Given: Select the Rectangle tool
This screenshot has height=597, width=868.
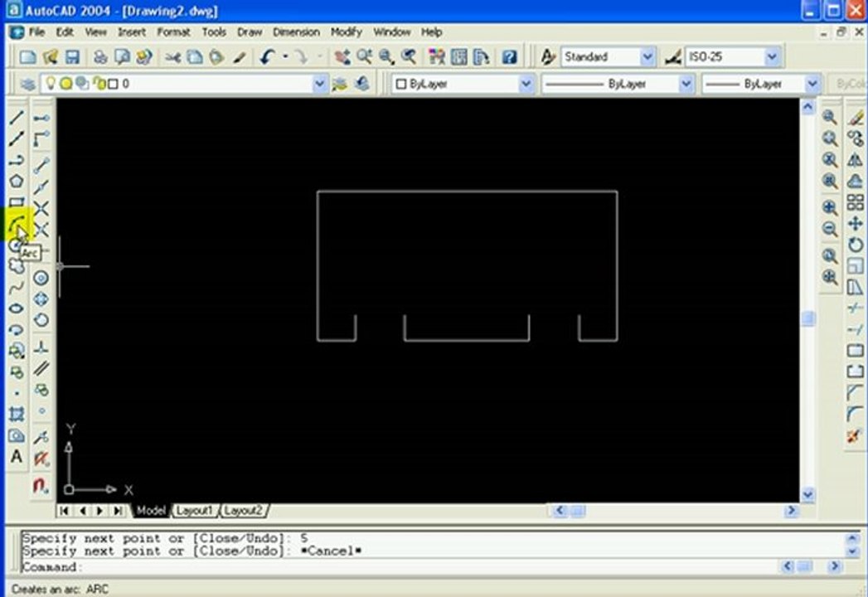Looking at the screenshot, I should tap(16, 201).
